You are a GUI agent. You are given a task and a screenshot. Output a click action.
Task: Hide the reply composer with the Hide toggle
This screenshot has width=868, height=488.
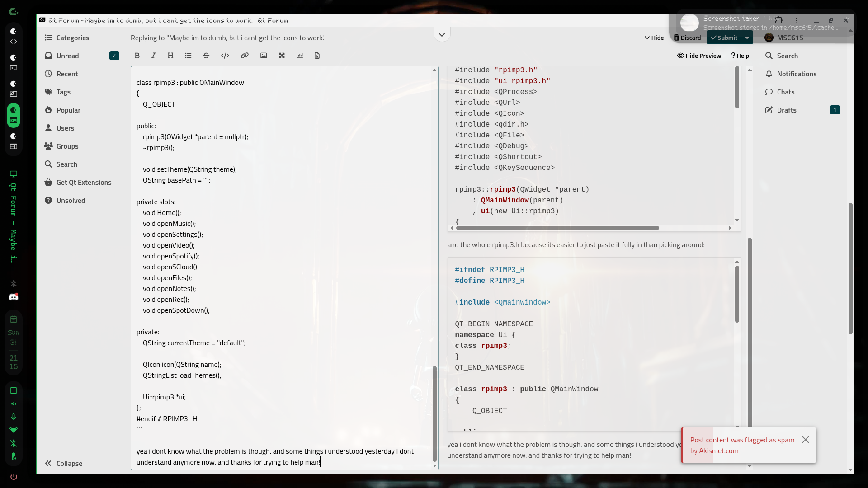pos(654,38)
